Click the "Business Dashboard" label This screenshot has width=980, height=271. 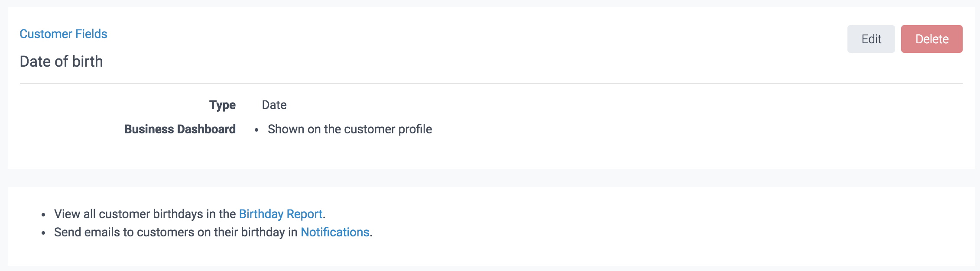pos(180,129)
